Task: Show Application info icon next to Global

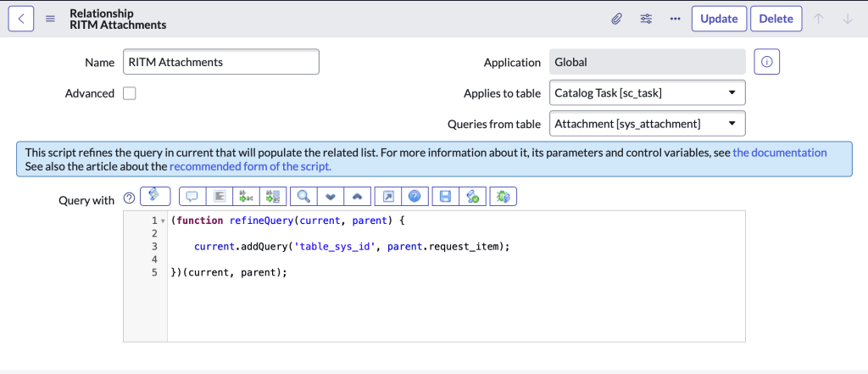Action: (x=766, y=62)
